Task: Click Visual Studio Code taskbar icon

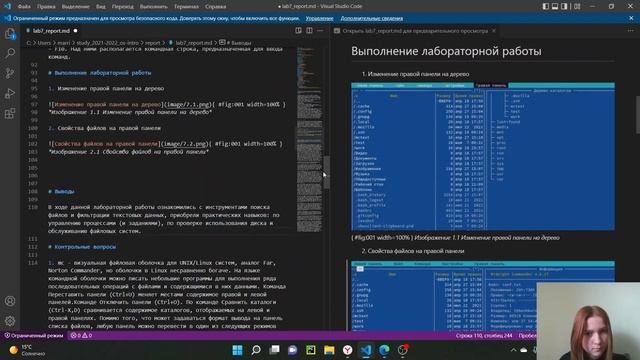Action: click(366, 350)
